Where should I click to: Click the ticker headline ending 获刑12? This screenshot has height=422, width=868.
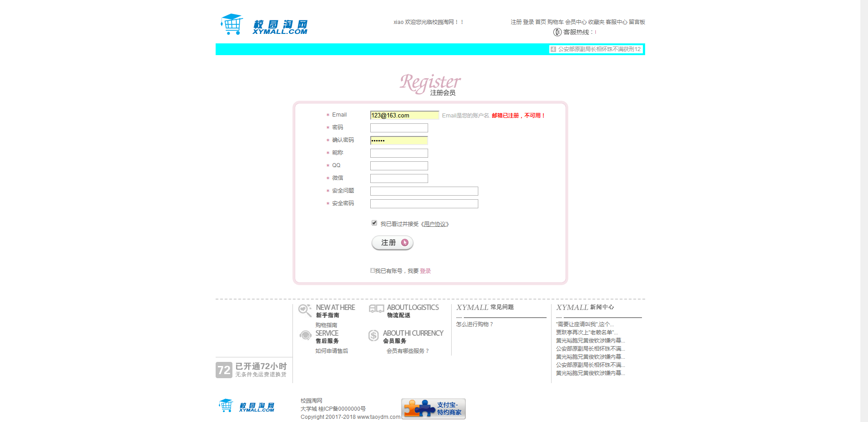point(599,49)
